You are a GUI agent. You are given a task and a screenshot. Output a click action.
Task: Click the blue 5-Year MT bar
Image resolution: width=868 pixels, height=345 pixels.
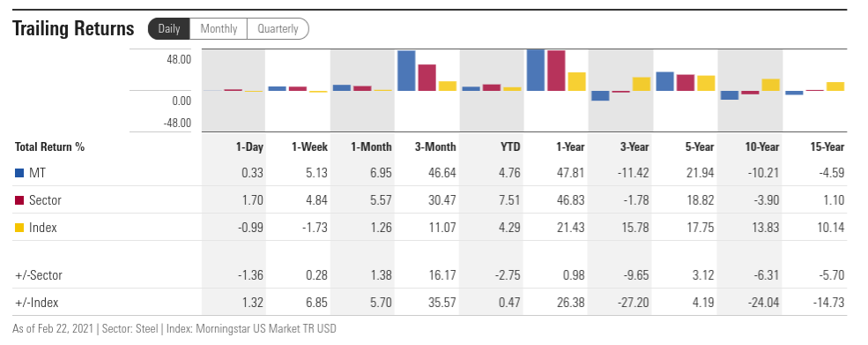click(x=664, y=81)
